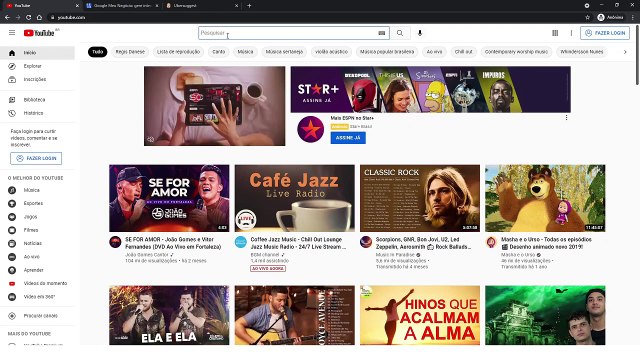Select the Chill out chip
Viewport: 640px width, 360px height.
(x=464, y=52)
